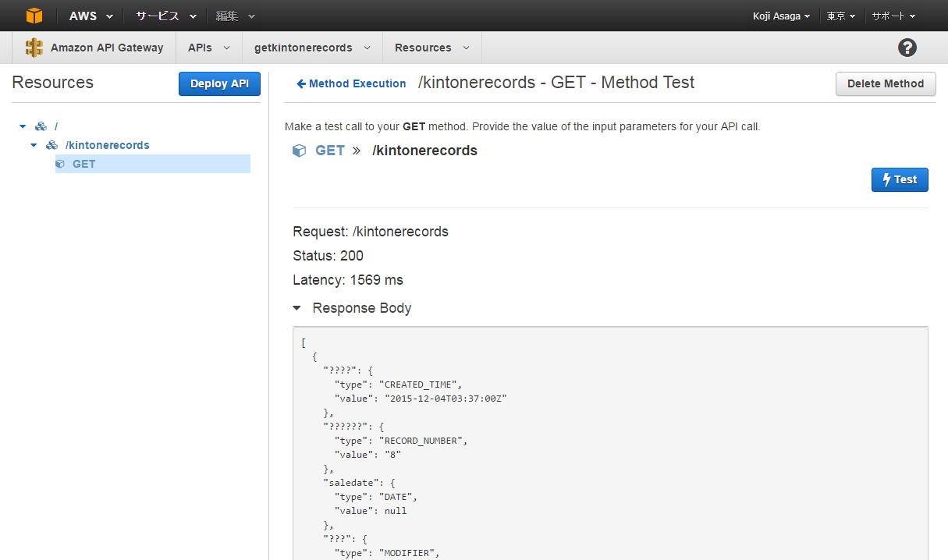948x560 pixels.
Task: Click the AWS home cube icon
Action: tap(34, 16)
